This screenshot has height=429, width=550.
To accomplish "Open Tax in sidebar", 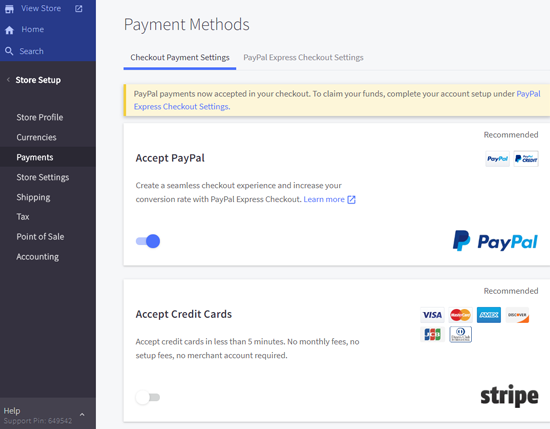I will tap(23, 217).
